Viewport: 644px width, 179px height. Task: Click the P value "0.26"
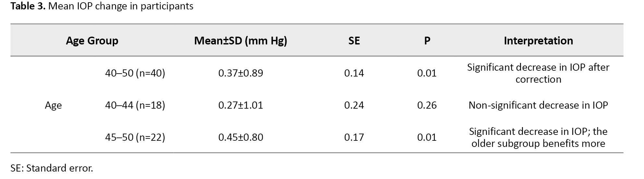tap(427, 105)
